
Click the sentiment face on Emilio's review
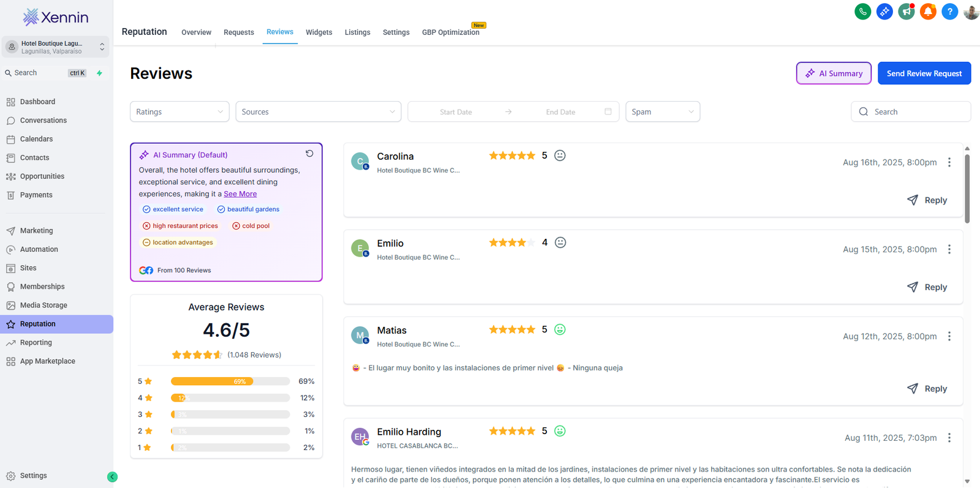(560, 242)
